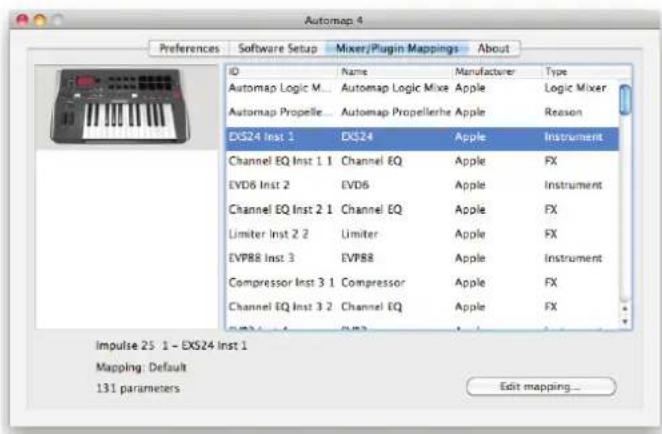
Task: Click the 131 parameters label
Action: (x=138, y=388)
